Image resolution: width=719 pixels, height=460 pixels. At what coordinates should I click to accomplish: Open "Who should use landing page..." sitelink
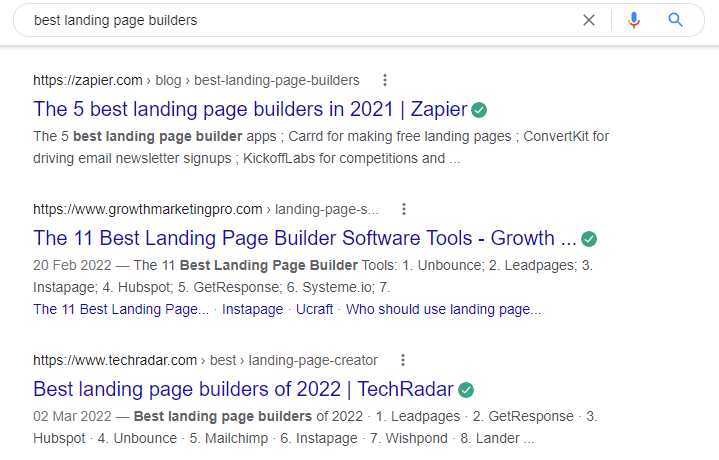click(x=443, y=310)
